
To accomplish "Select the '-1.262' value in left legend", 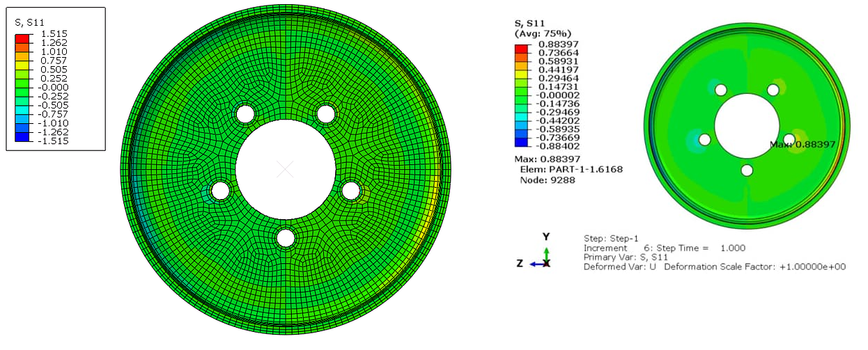I will (52, 132).
